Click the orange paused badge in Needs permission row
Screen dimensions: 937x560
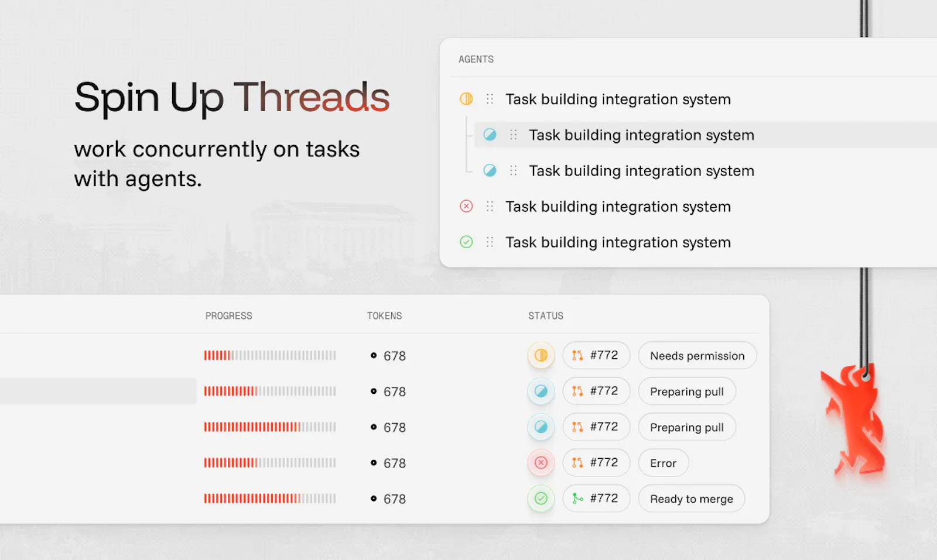coord(541,355)
